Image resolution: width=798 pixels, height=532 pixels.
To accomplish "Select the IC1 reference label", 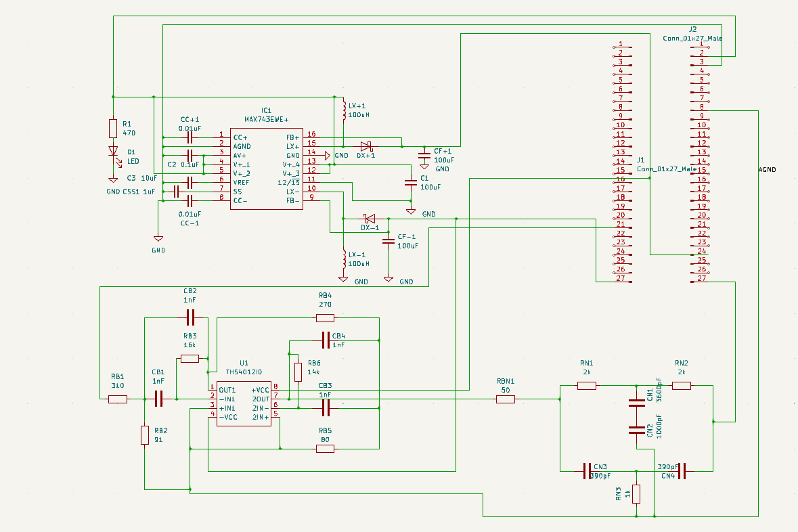I will (x=266, y=110).
